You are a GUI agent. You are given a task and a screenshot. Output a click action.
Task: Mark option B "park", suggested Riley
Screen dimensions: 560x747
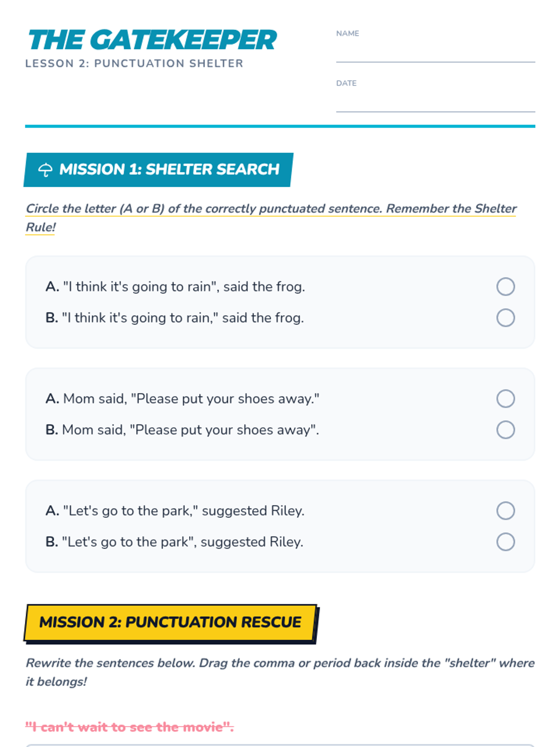pyautogui.click(x=505, y=542)
